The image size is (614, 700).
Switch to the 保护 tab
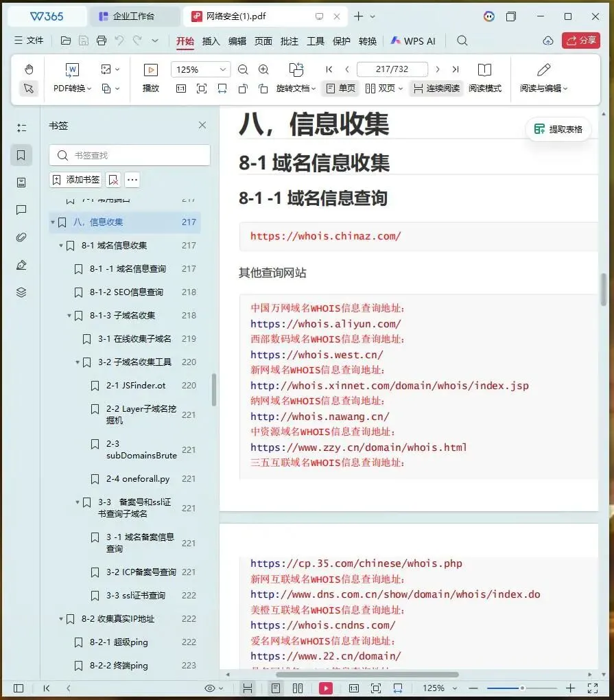pos(342,41)
